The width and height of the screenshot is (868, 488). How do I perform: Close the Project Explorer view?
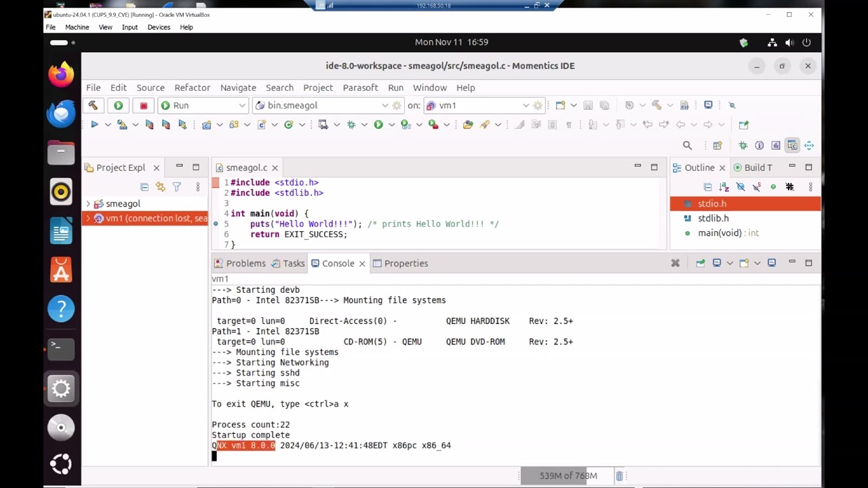156,167
